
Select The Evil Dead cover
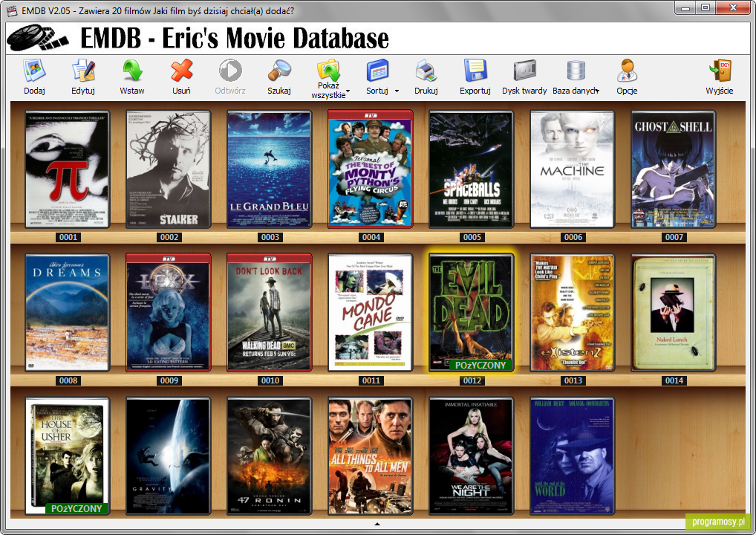coord(471,313)
